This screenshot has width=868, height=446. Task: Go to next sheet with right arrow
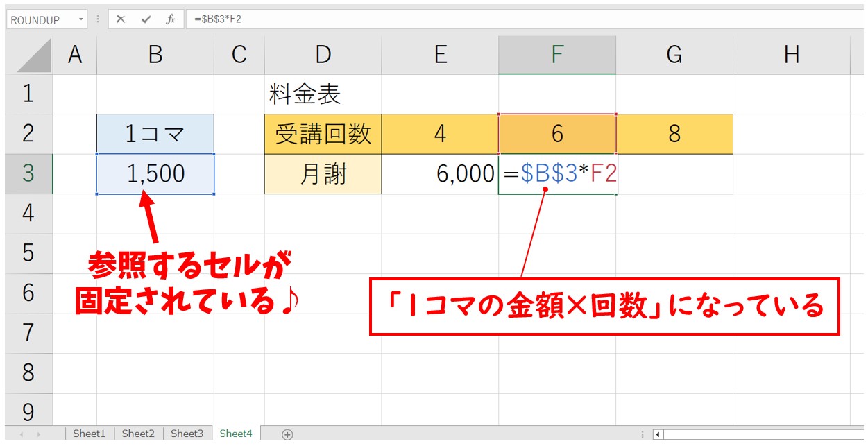[40, 434]
